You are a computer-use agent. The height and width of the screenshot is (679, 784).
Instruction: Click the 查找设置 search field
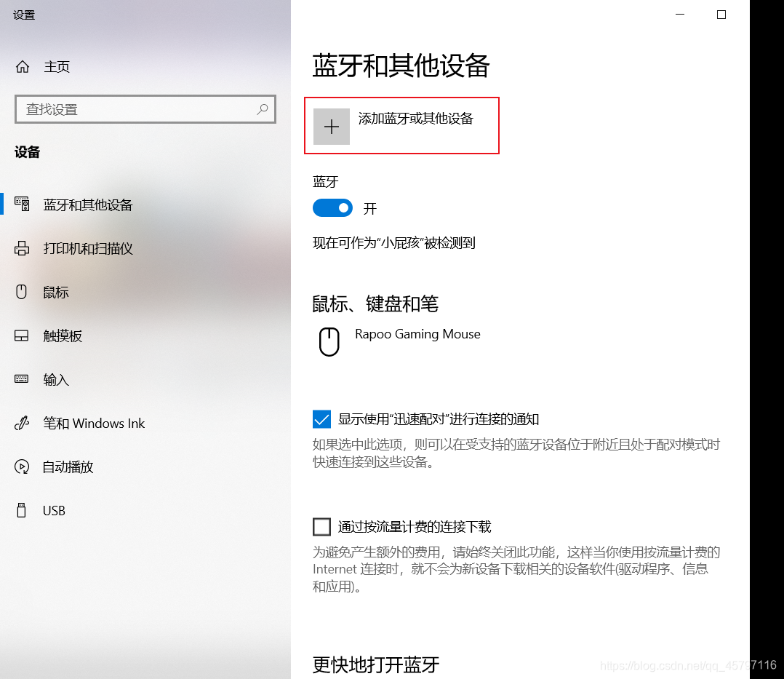(145, 109)
